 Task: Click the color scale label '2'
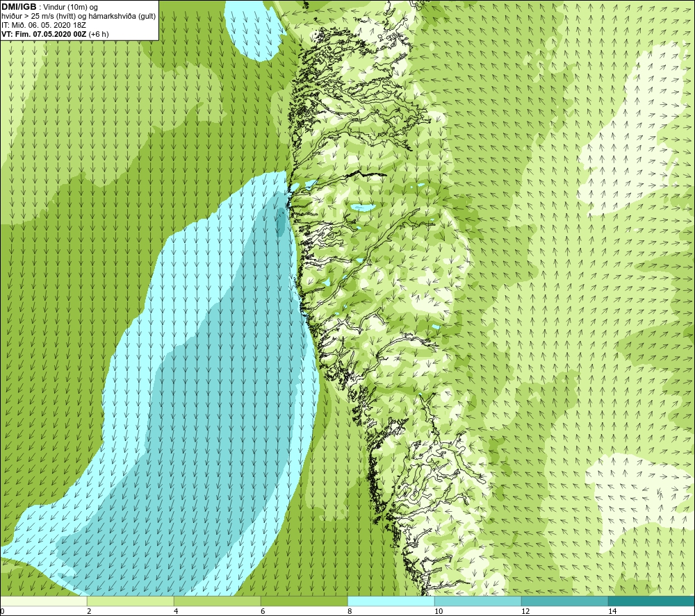(89, 612)
